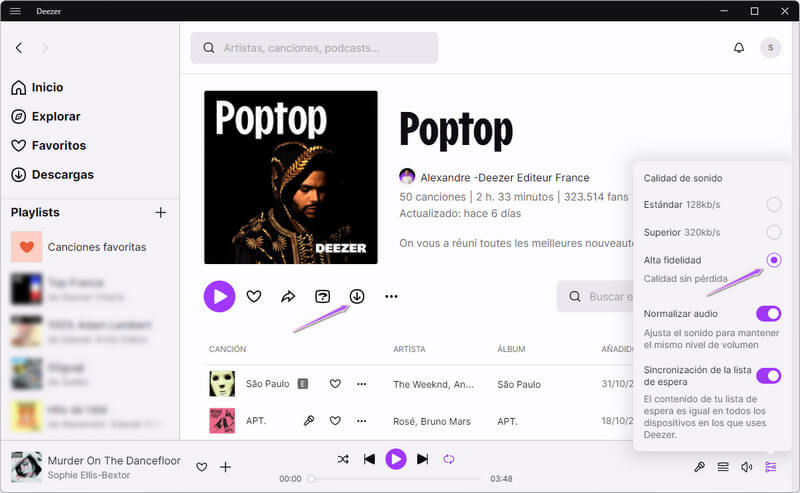Open São Paulo album link
800x493 pixels.
(x=519, y=384)
